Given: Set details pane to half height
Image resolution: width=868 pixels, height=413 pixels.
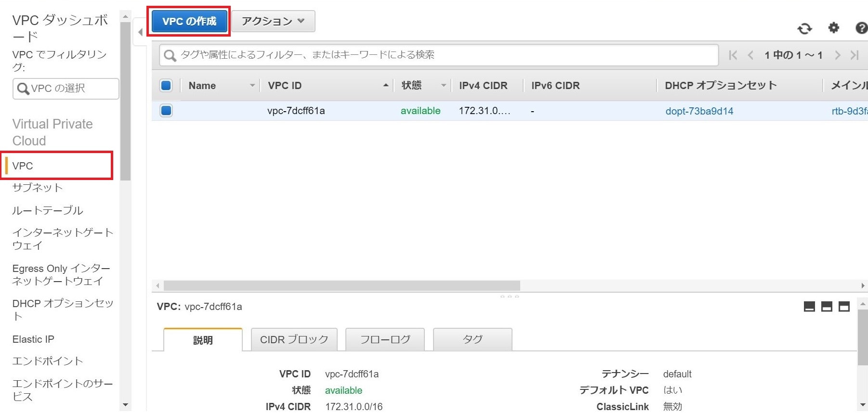Looking at the screenshot, I should [x=827, y=307].
